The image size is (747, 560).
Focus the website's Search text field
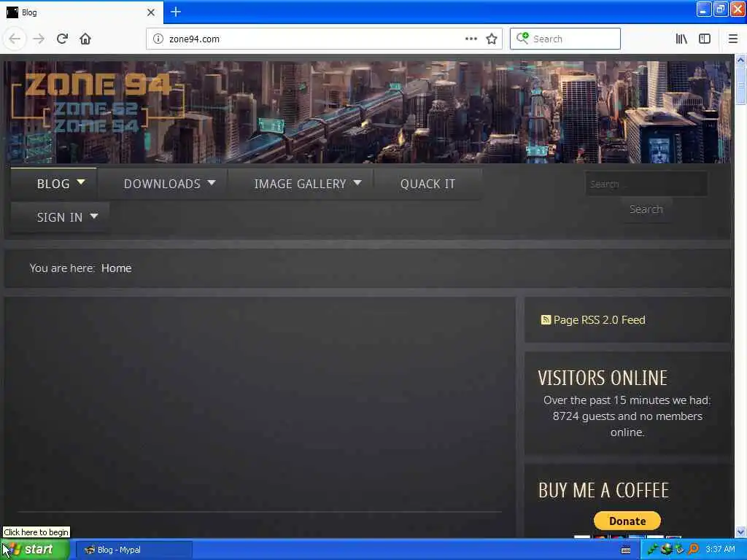coord(646,184)
